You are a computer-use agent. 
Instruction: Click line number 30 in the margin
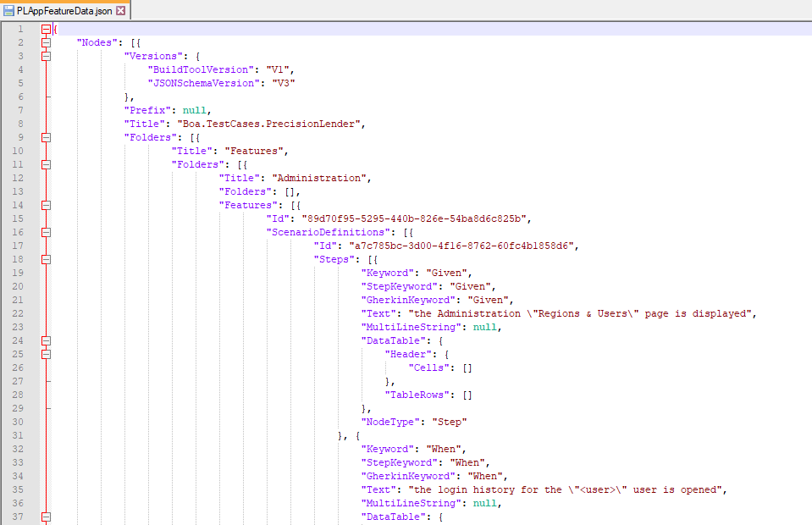[19, 422]
